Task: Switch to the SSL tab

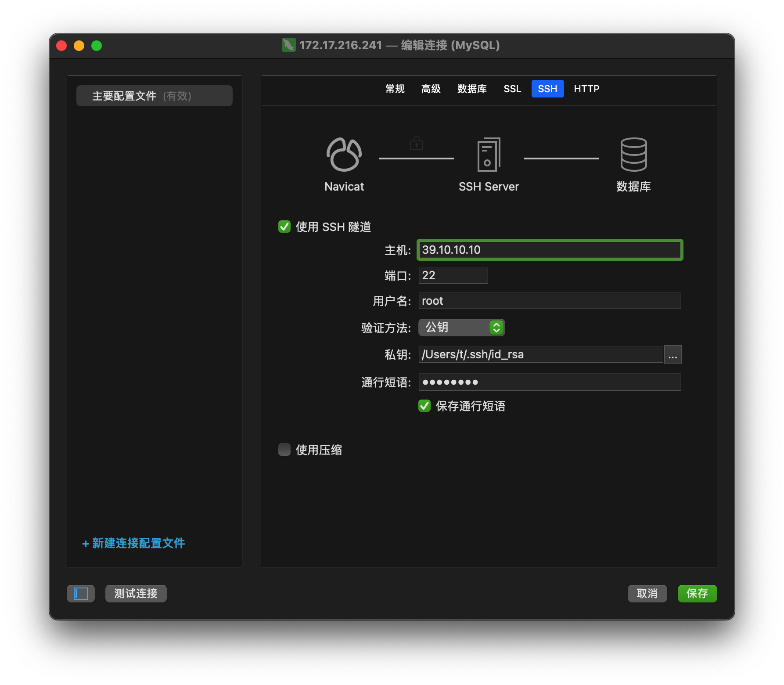Action: coord(512,89)
